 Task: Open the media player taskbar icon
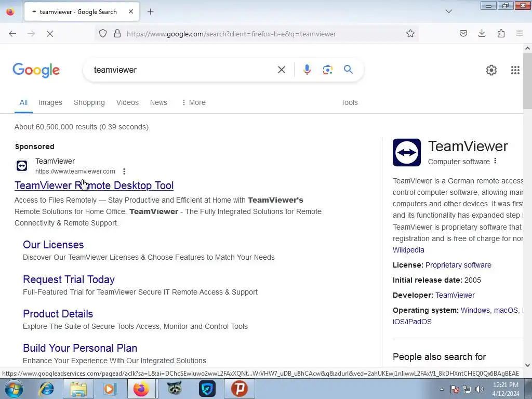tap(110, 389)
